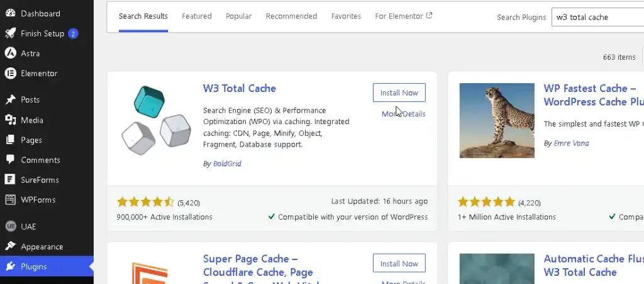This screenshot has width=644, height=284.
Task: Click the UAE circular icon
Action: (x=10, y=226)
